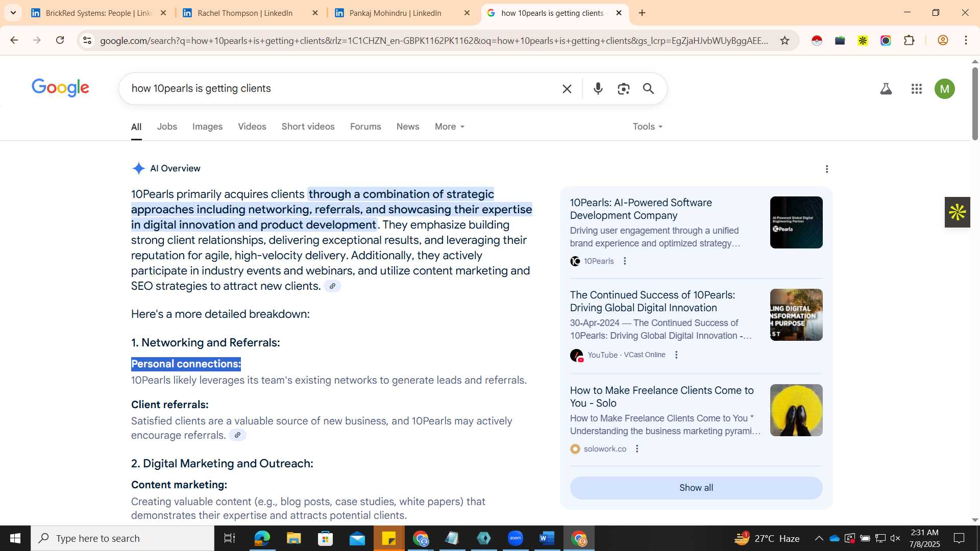Viewport: 980px width, 551px height.
Task: Launch Microsoft Edge from taskbar
Action: (x=262, y=538)
